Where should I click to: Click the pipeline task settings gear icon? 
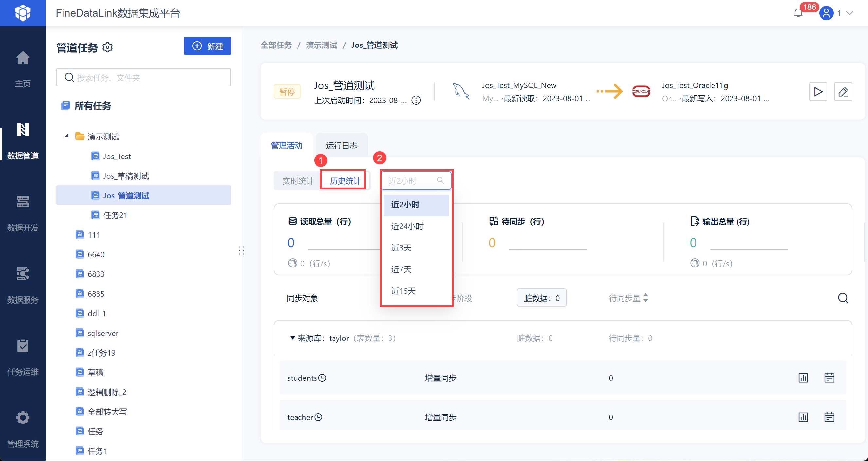[x=107, y=47]
